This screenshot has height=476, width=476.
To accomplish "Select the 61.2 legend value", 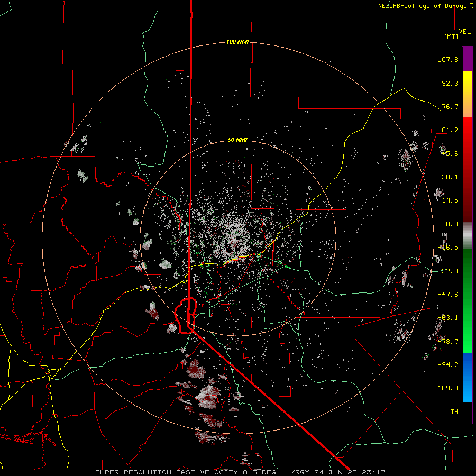I will tap(450, 130).
